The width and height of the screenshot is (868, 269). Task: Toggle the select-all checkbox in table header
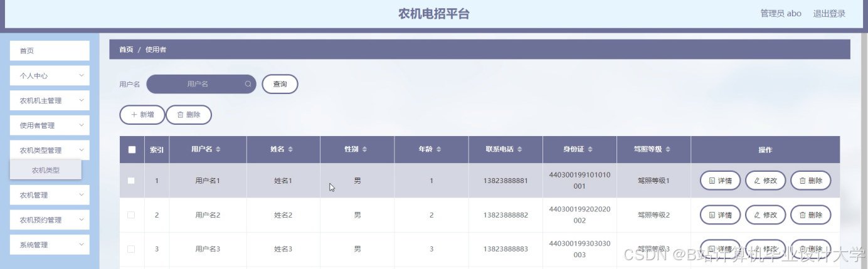[x=132, y=150]
